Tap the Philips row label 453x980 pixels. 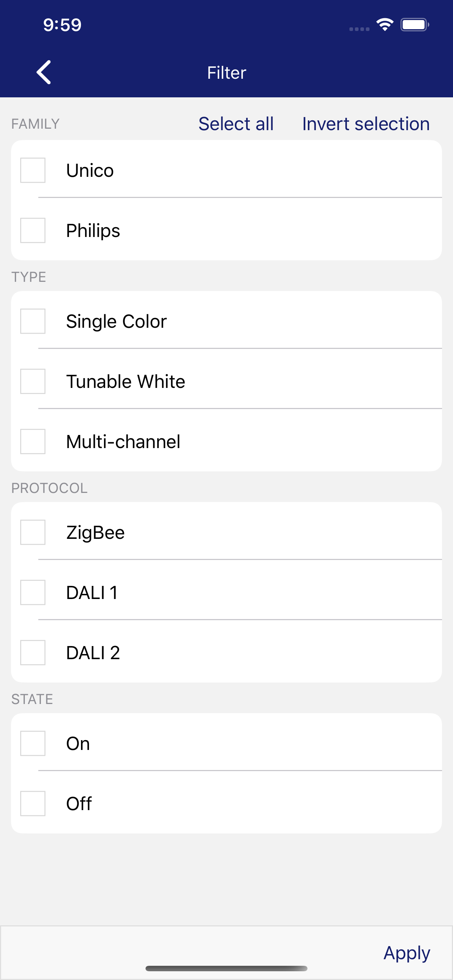93,231
